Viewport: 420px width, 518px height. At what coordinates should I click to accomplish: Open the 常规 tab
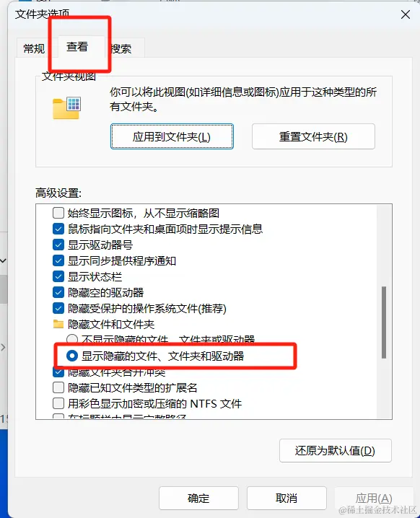pyautogui.click(x=34, y=48)
